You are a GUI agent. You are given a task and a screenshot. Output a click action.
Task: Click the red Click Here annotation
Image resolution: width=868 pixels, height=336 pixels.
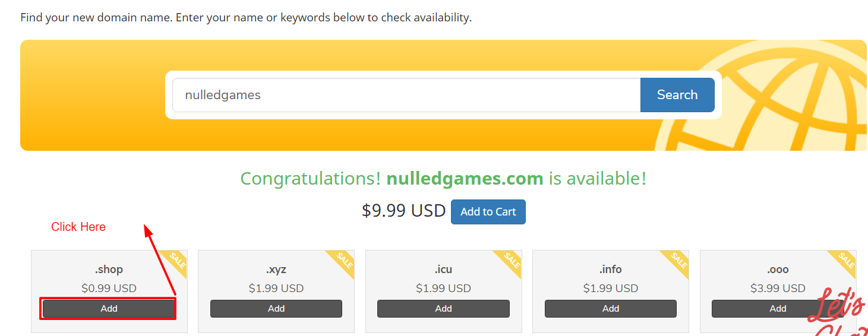(x=78, y=227)
